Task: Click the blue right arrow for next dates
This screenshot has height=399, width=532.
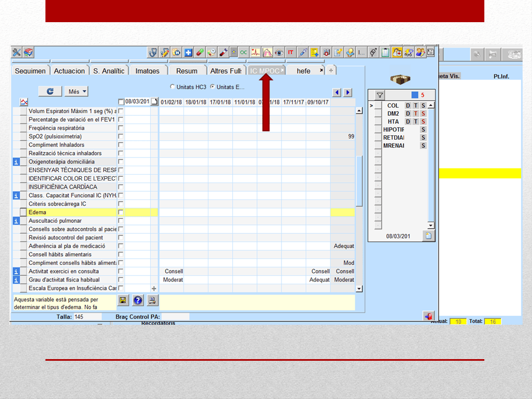Action: [x=348, y=93]
